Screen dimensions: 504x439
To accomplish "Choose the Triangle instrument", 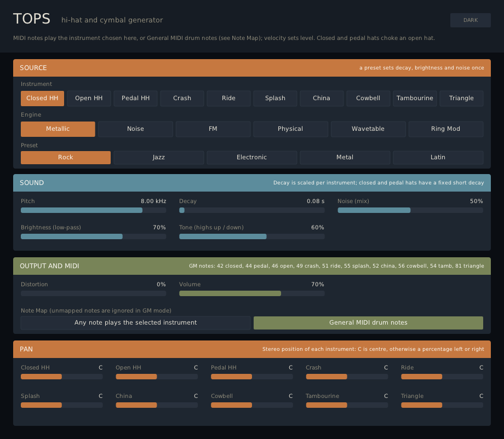I will coord(461,99).
